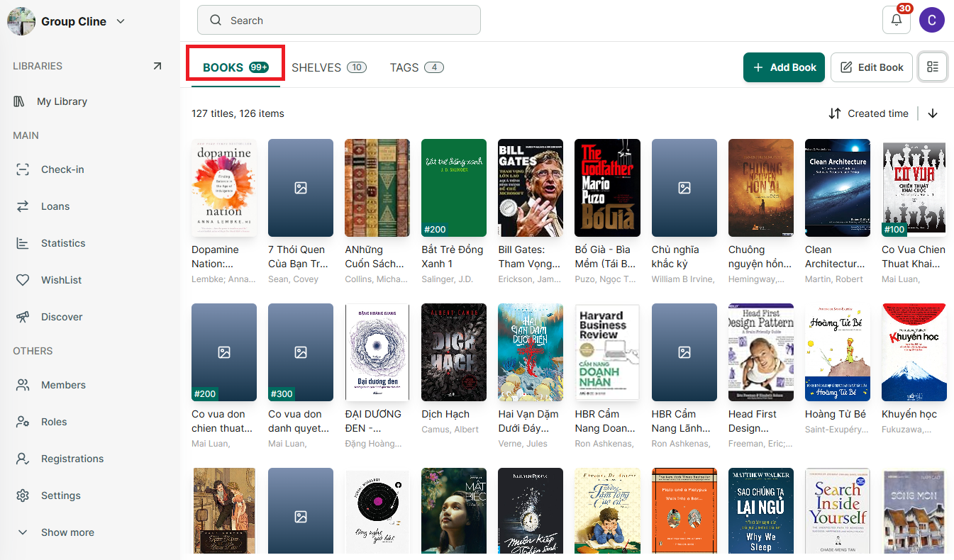The width and height of the screenshot is (954, 560).
Task: Open the Dịch Hạch book cover
Action: tap(454, 352)
